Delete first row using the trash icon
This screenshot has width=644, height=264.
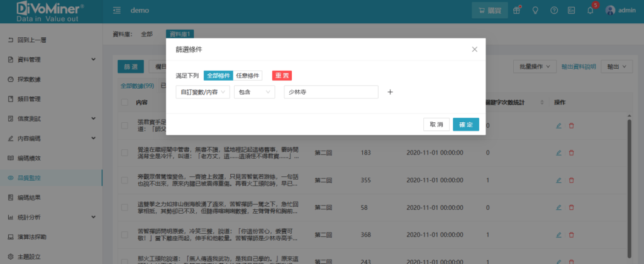[571, 126]
